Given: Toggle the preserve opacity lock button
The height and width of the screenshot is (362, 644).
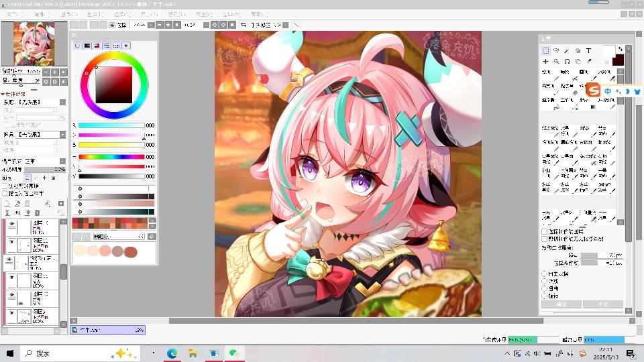Looking at the screenshot, I should tap(27, 178).
